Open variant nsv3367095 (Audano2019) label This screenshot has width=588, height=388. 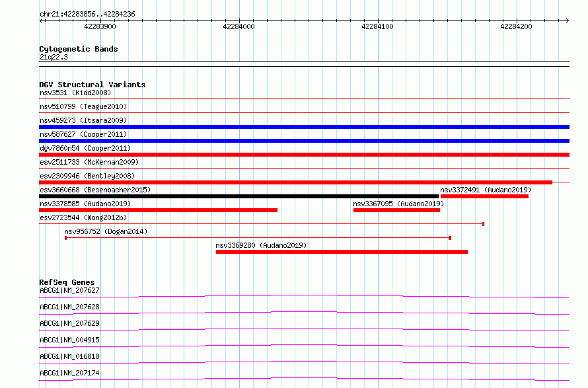tap(398, 204)
